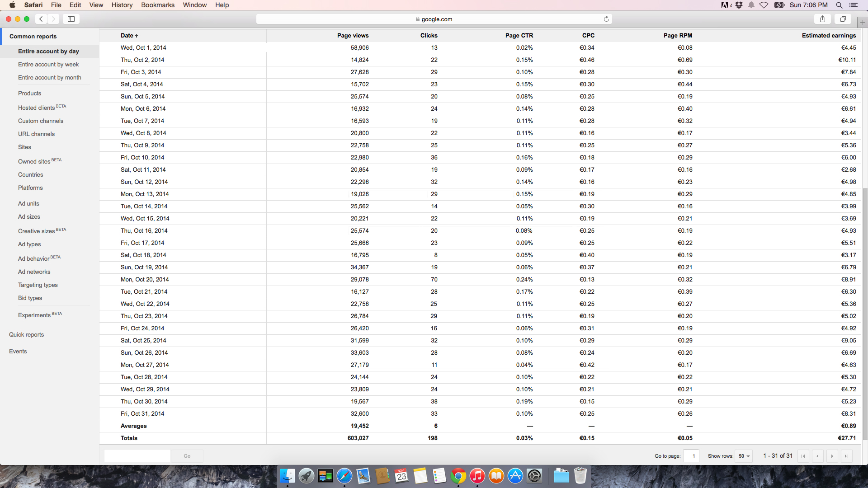This screenshot has width=868, height=488.
Task: Expand the Quick reports section
Action: 26,334
